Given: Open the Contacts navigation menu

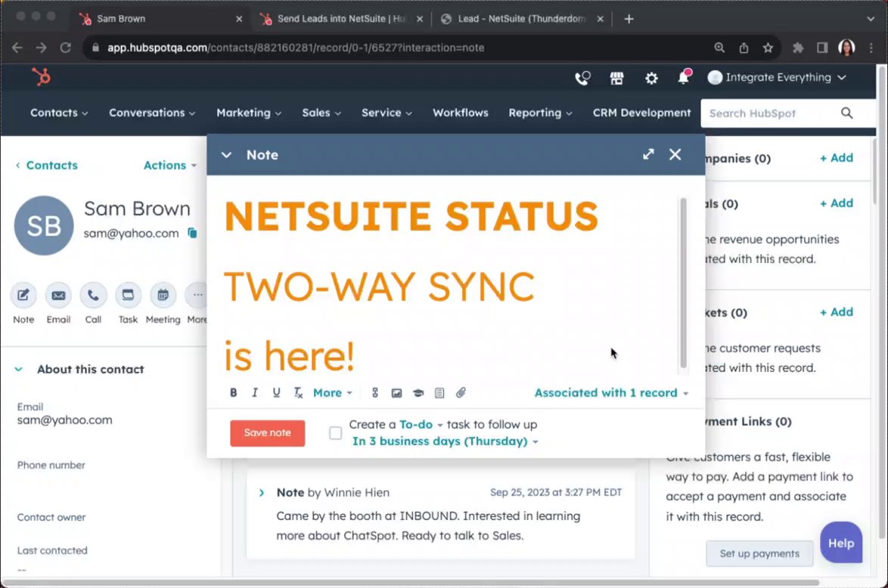Looking at the screenshot, I should (x=59, y=113).
